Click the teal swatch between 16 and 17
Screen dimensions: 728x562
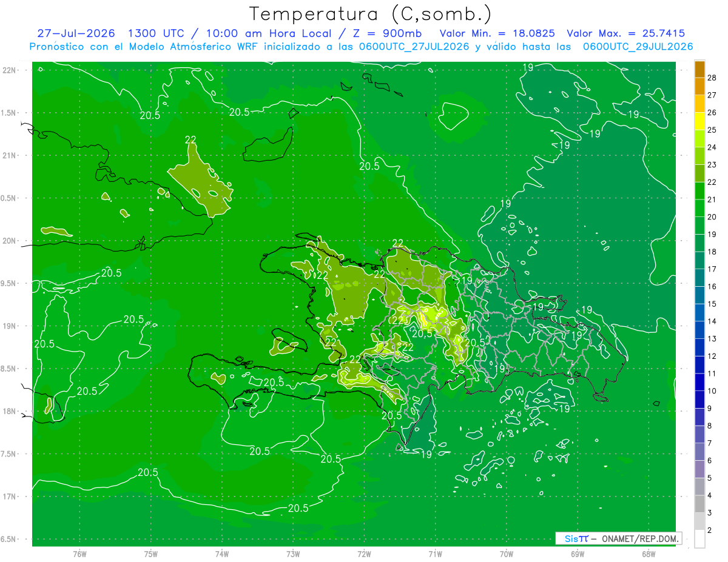click(x=699, y=278)
